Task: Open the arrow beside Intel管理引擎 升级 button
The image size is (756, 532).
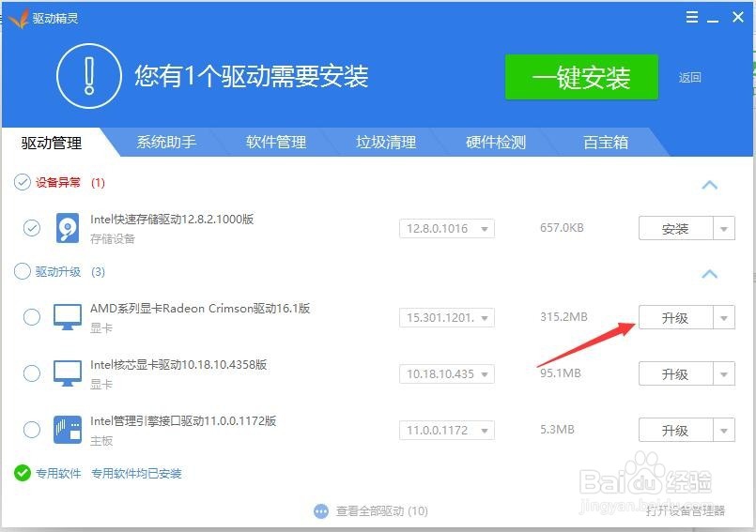Action: tap(724, 431)
